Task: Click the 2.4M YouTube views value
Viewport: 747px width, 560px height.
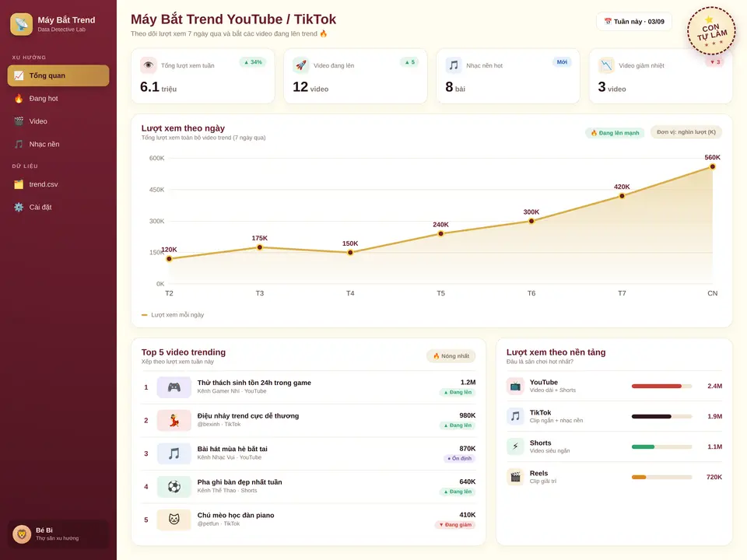Action: click(x=714, y=387)
